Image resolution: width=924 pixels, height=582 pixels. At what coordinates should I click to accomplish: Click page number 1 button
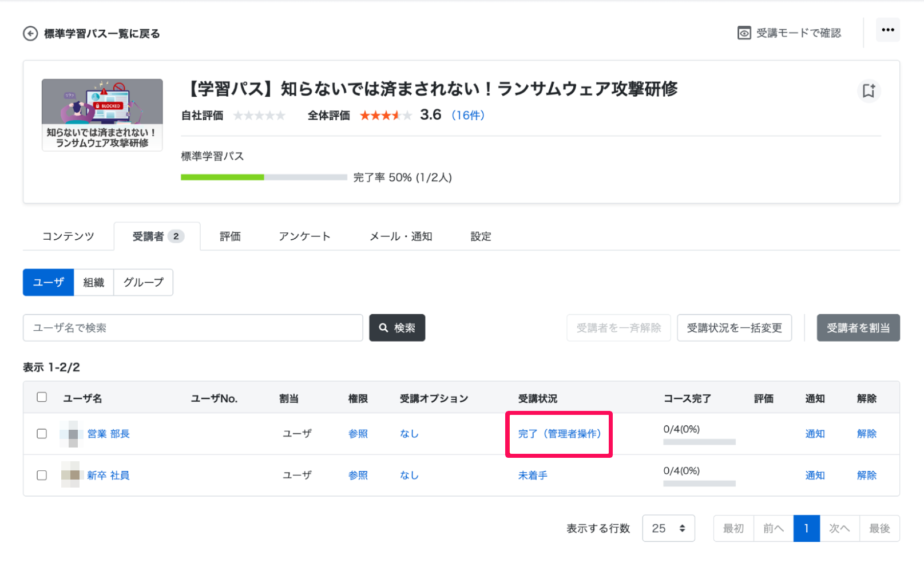[x=807, y=528]
